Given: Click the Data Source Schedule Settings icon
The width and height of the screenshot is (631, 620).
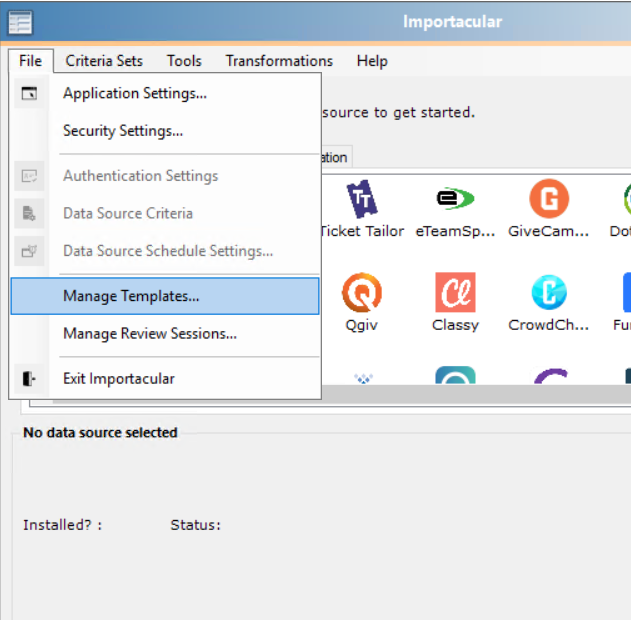Looking at the screenshot, I should 29,251.
